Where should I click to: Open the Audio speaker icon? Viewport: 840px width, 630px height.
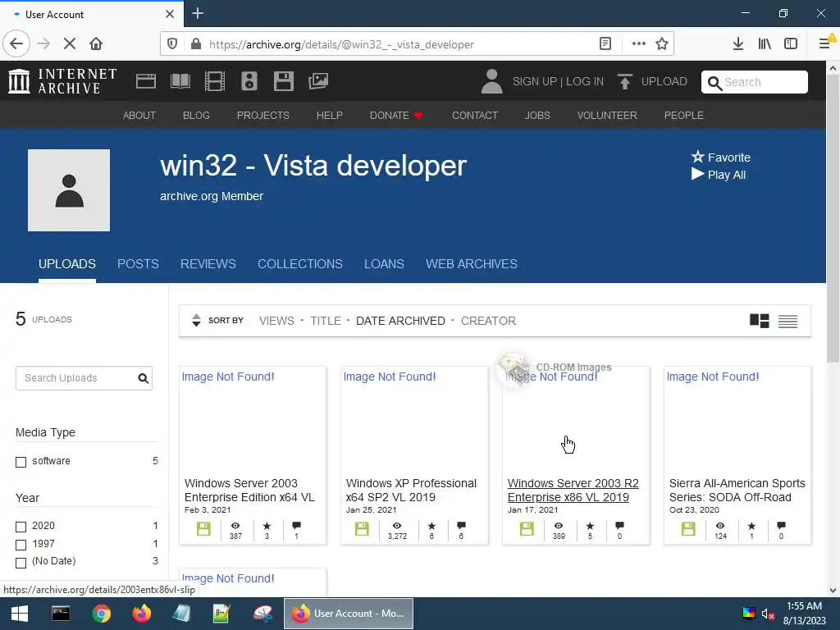(249, 81)
